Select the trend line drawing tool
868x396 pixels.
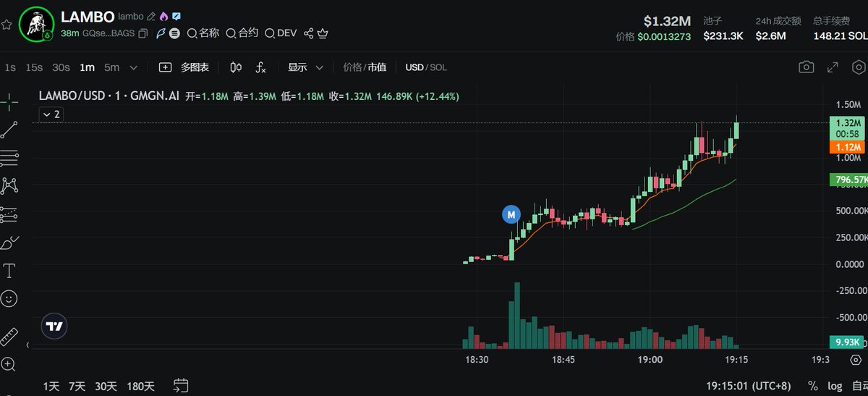coord(9,130)
